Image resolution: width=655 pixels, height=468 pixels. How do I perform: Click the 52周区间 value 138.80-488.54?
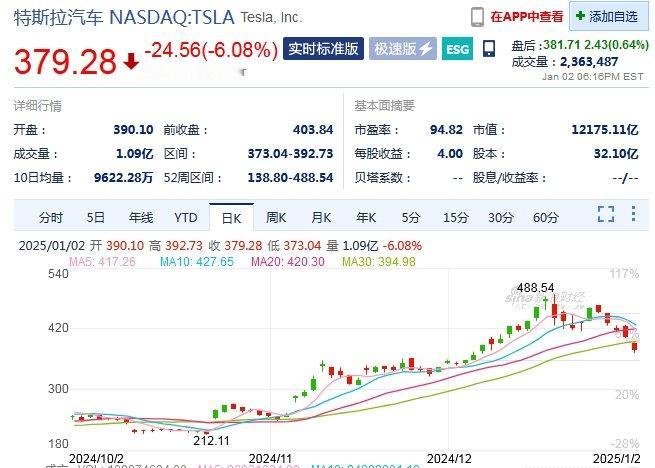click(290, 178)
